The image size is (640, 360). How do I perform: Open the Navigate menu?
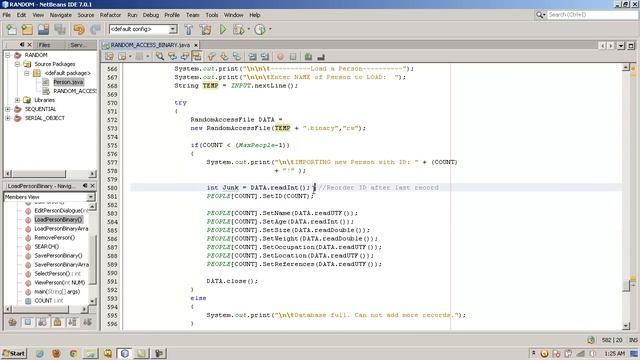(61, 15)
